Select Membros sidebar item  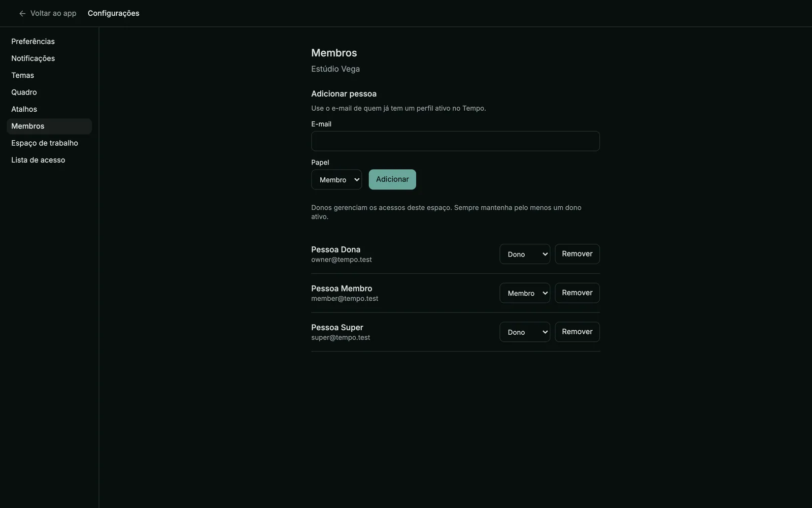click(49, 126)
